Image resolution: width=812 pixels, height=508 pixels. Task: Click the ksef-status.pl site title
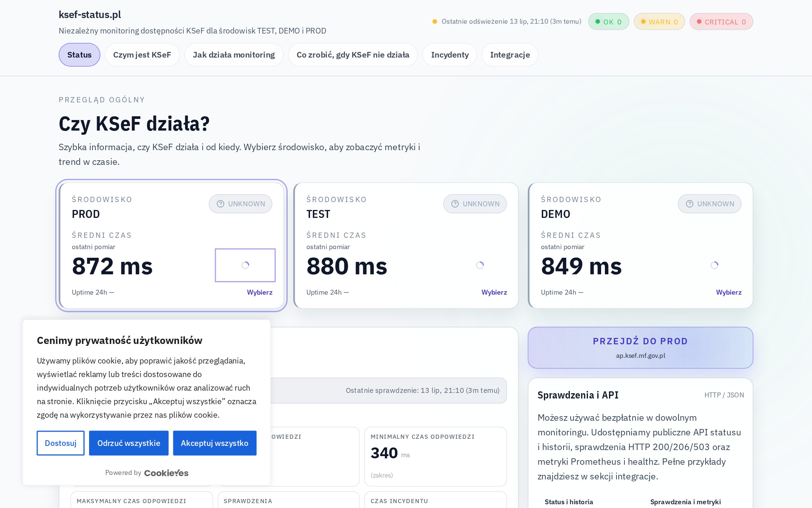coord(90,14)
